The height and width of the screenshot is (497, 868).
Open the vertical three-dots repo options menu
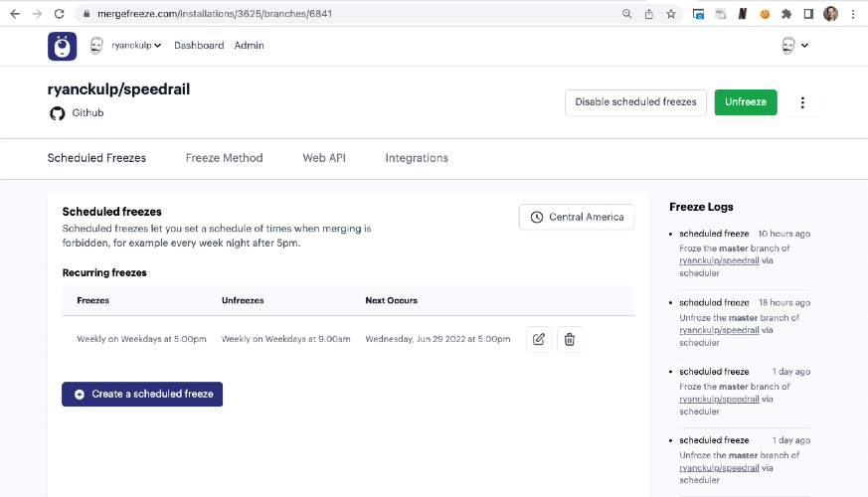click(x=802, y=102)
